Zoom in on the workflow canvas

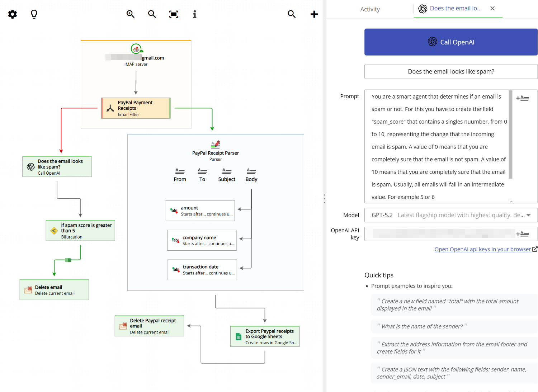tap(130, 14)
